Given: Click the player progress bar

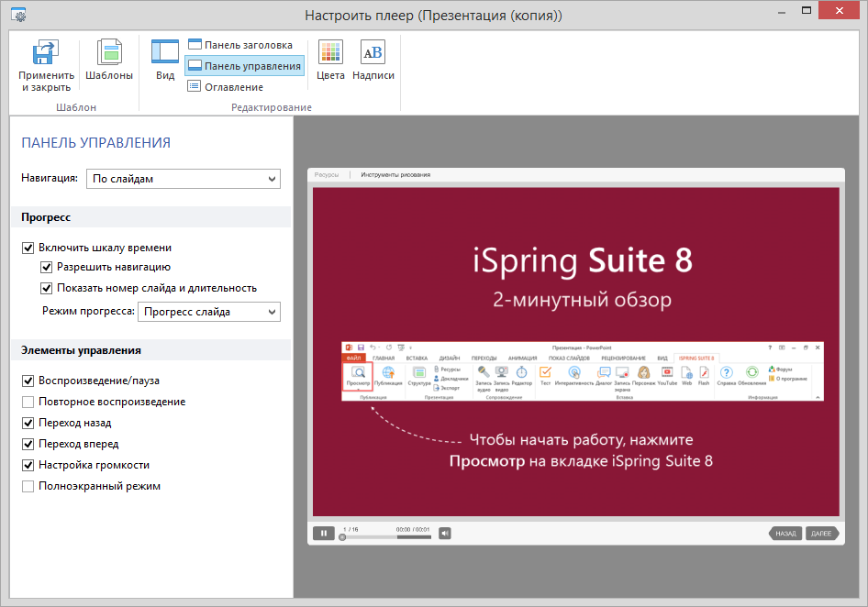Looking at the screenshot, I should tap(386, 537).
